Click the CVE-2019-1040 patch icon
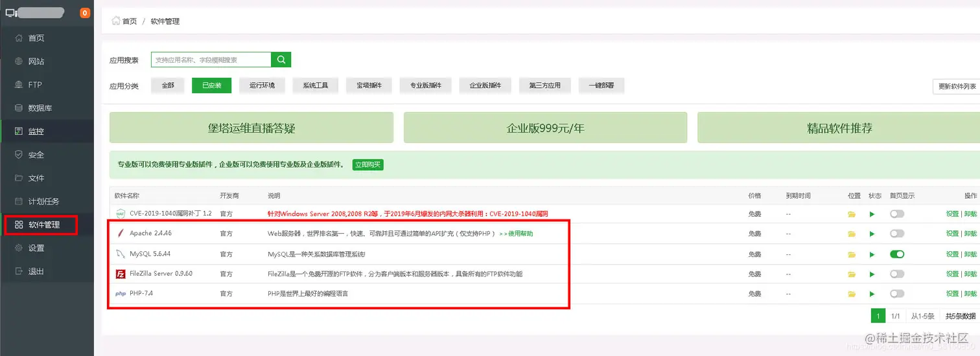 [120, 214]
